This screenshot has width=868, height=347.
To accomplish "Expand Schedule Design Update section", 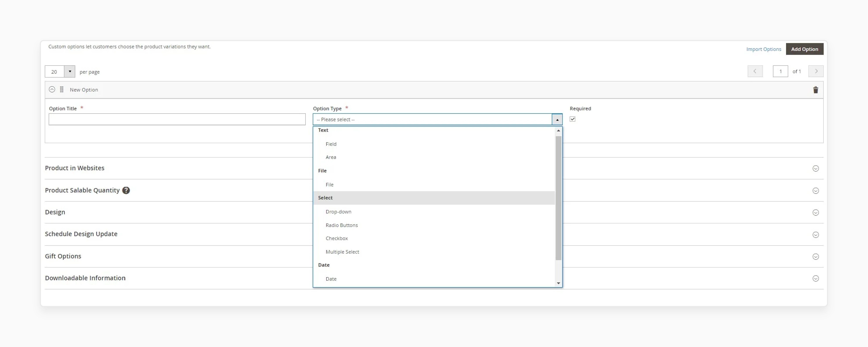I will pos(815,235).
